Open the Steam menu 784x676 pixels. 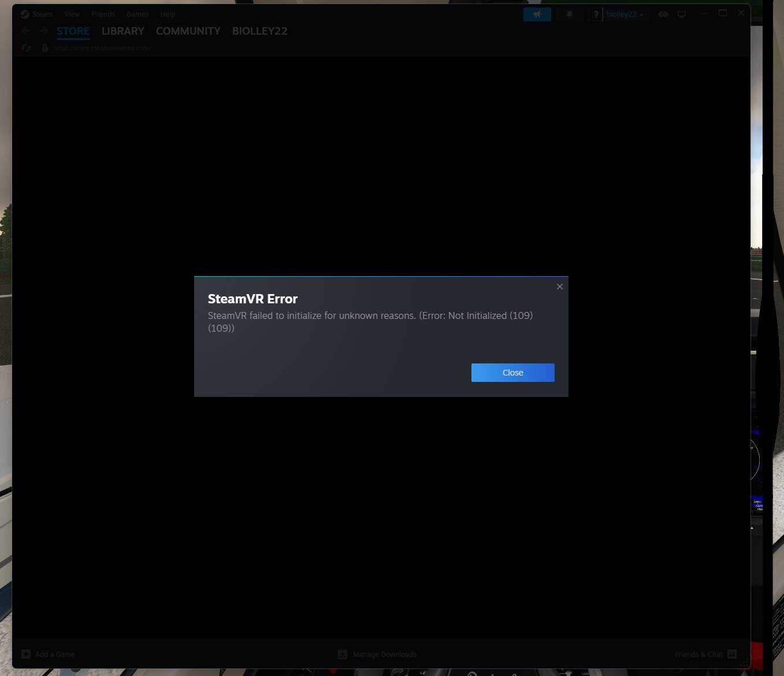click(x=42, y=14)
